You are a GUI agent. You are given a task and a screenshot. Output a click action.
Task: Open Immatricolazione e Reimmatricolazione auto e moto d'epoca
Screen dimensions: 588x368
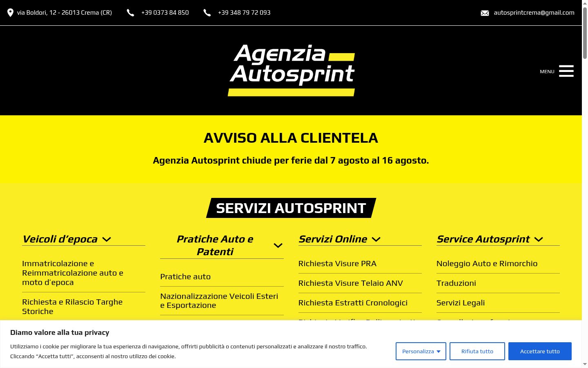pos(73,273)
